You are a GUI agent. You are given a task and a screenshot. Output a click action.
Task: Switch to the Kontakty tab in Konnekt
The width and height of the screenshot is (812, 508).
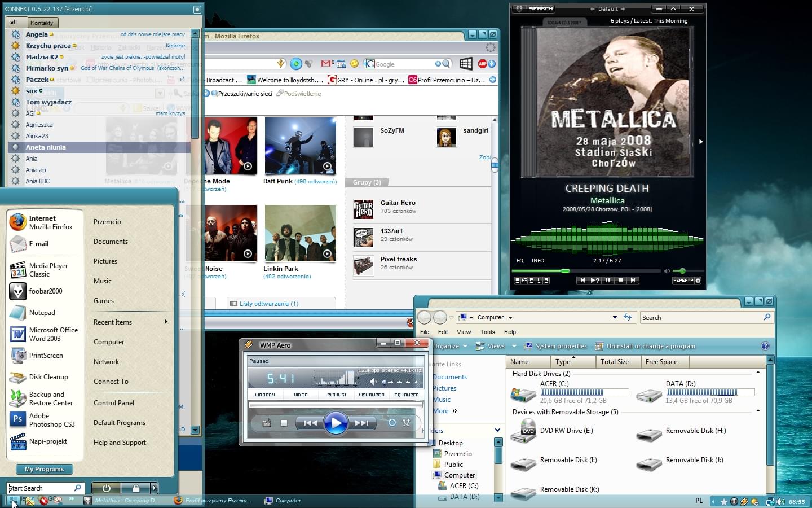42,23
